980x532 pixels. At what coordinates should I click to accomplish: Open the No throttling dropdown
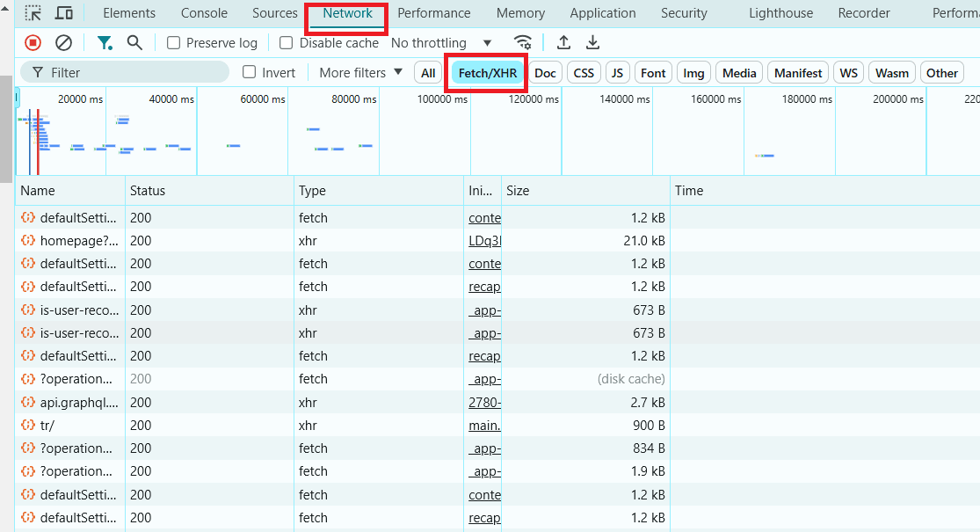tap(441, 42)
